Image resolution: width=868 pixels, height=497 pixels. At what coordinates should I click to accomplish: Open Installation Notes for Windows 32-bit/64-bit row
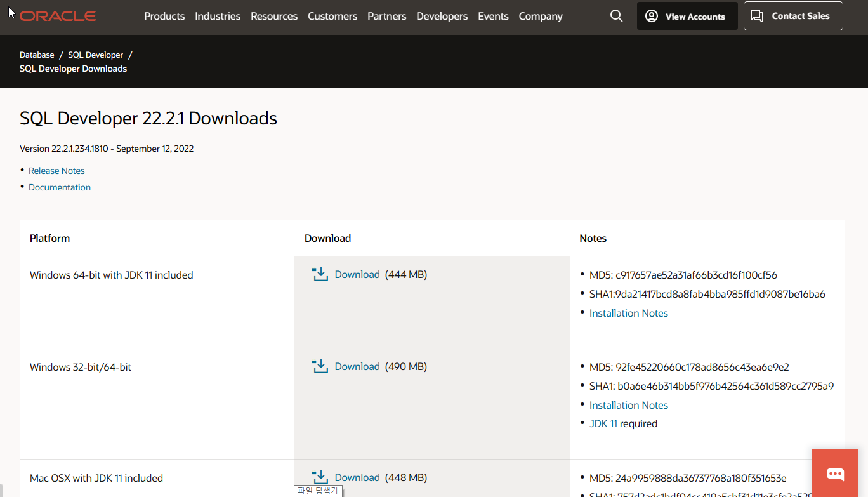[629, 405]
